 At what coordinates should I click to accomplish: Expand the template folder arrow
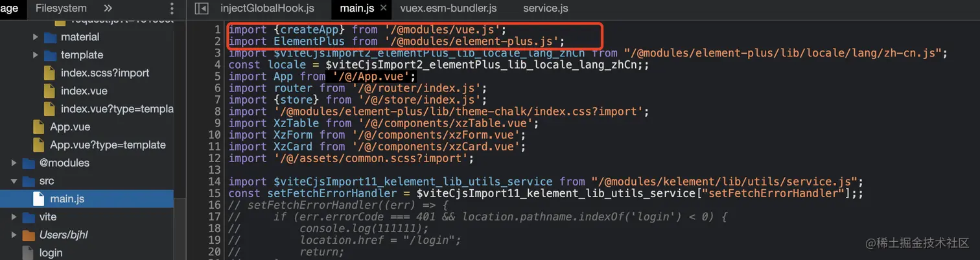click(x=36, y=55)
